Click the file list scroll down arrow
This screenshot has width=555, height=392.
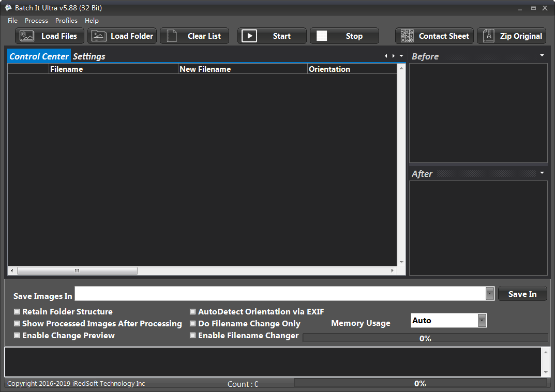(x=401, y=262)
